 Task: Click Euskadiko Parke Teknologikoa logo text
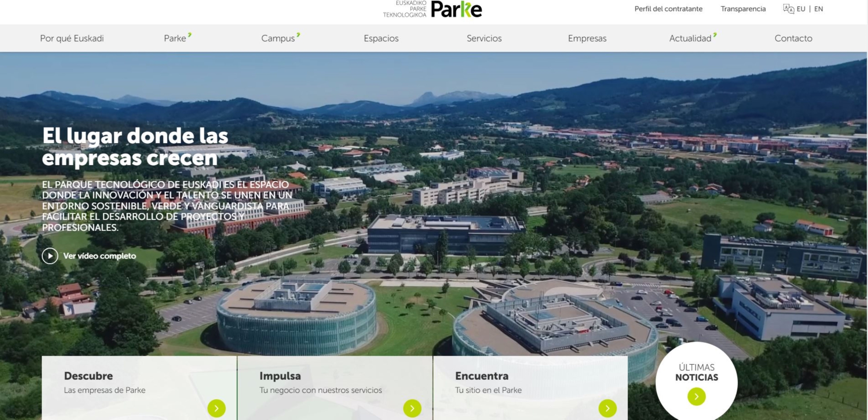click(x=405, y=9)
